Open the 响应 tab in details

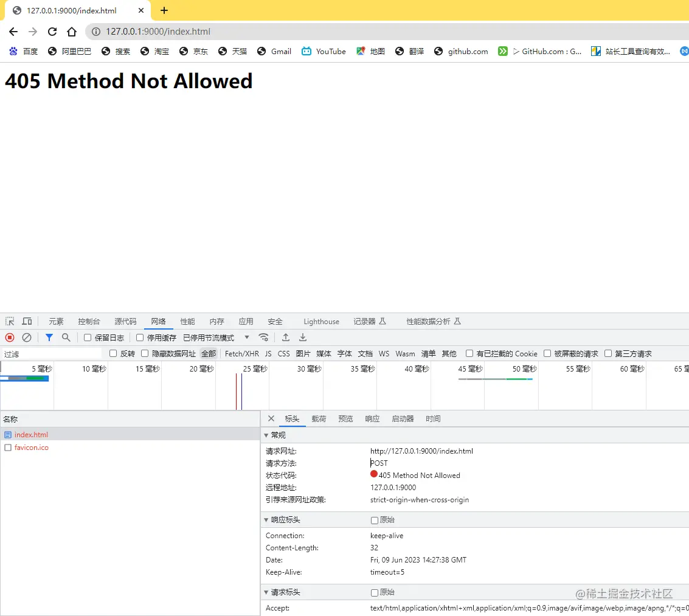[372, 419]
